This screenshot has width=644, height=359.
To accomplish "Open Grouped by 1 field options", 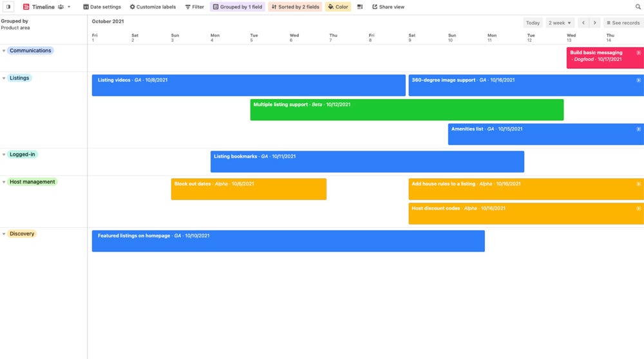I will point(238,7).
